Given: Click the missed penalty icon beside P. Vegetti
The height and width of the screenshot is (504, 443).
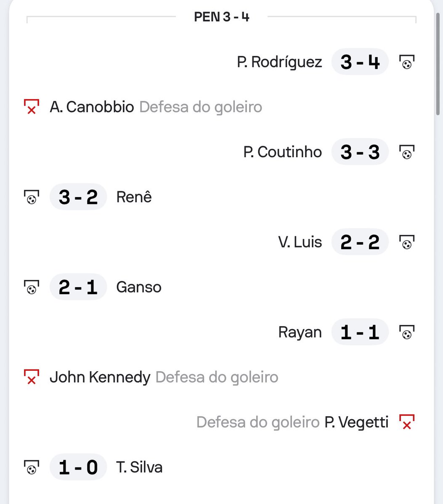Looking at the screenshot, I should (x=407, y=422).
